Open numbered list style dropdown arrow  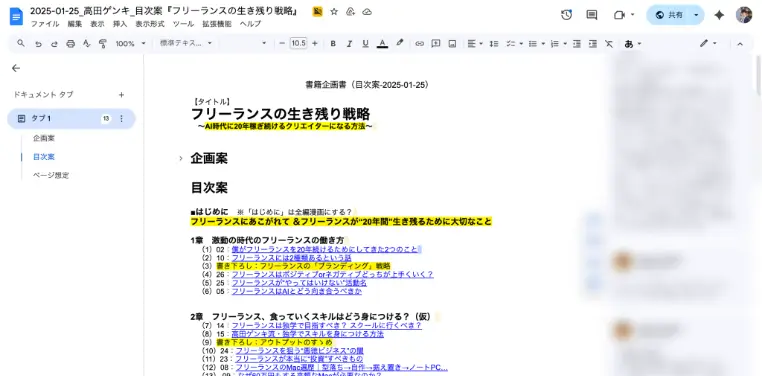coord(565,44)
